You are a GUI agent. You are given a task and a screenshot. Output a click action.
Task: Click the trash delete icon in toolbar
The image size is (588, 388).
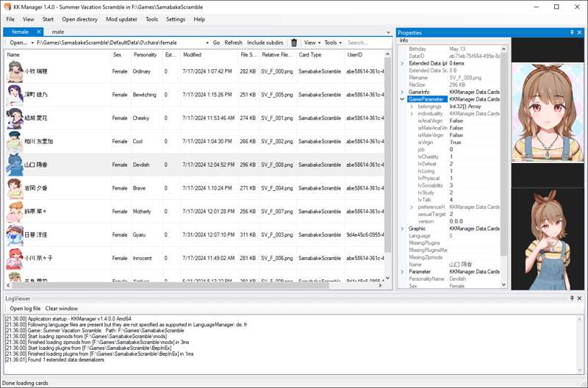[294, 43]
